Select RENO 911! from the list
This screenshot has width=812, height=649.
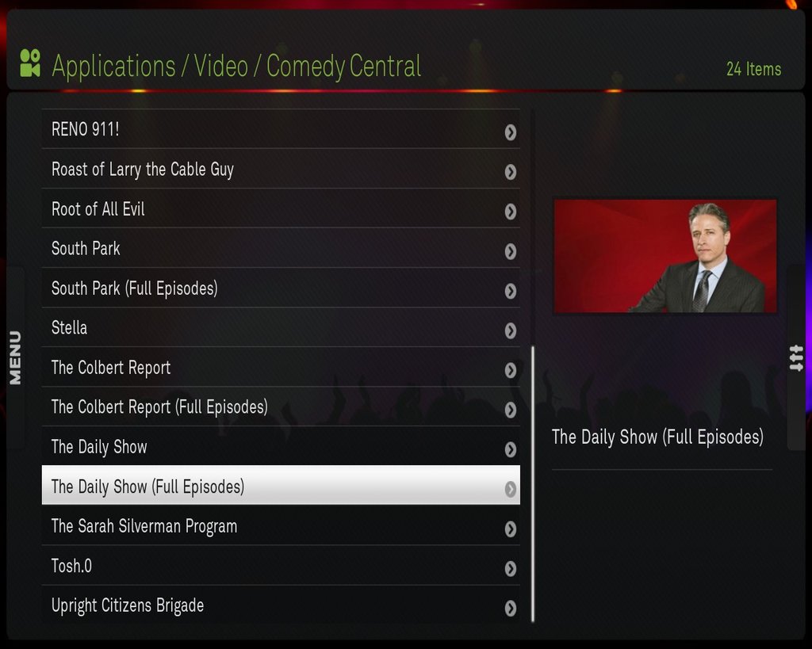point(281,129)
